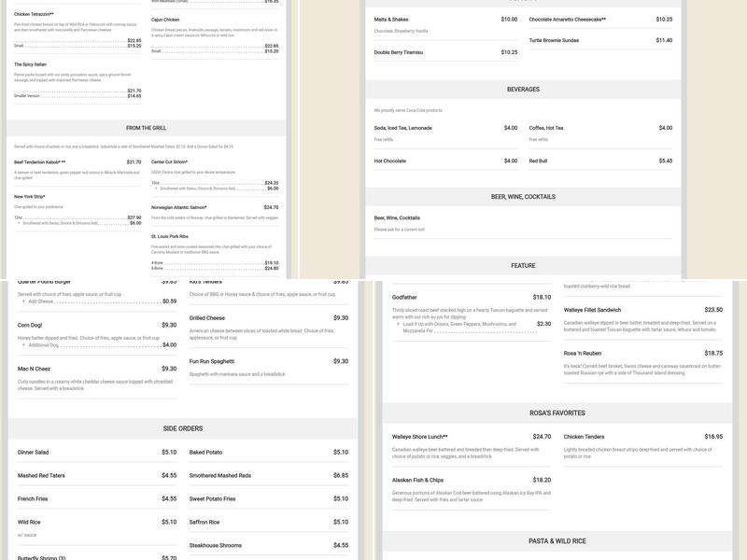Click the ROSA'S FAVORITES section header

point(556,413)
